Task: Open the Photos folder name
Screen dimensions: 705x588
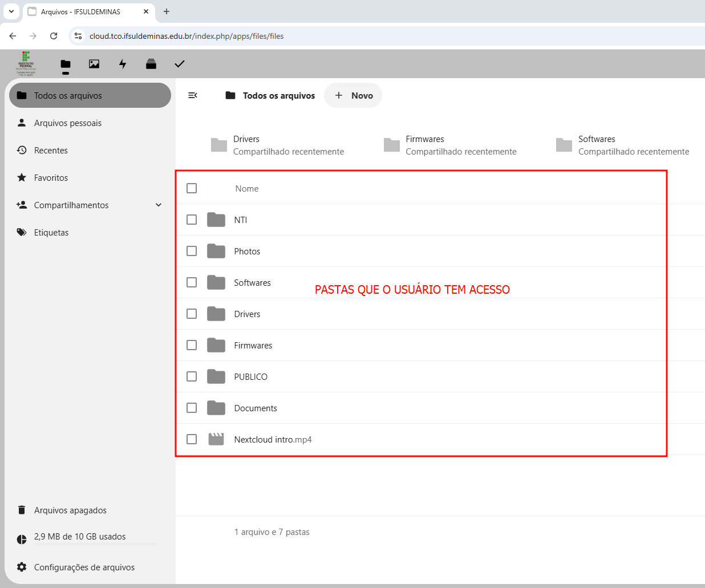Action: (x=247, y=251)
